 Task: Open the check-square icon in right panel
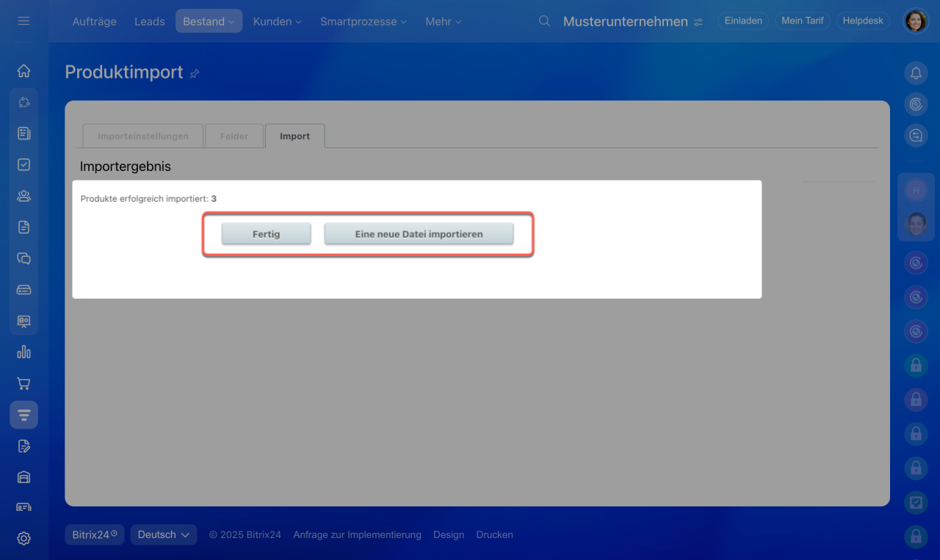pos(916,503)
